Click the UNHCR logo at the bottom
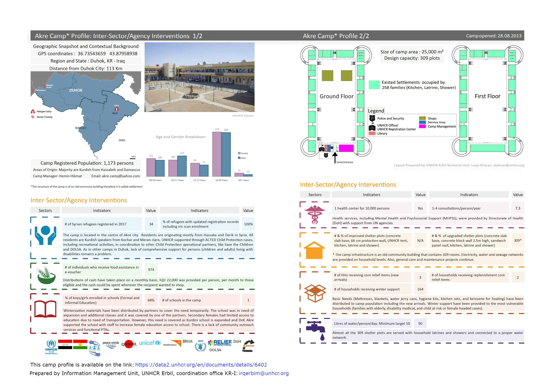 [51, 347]
